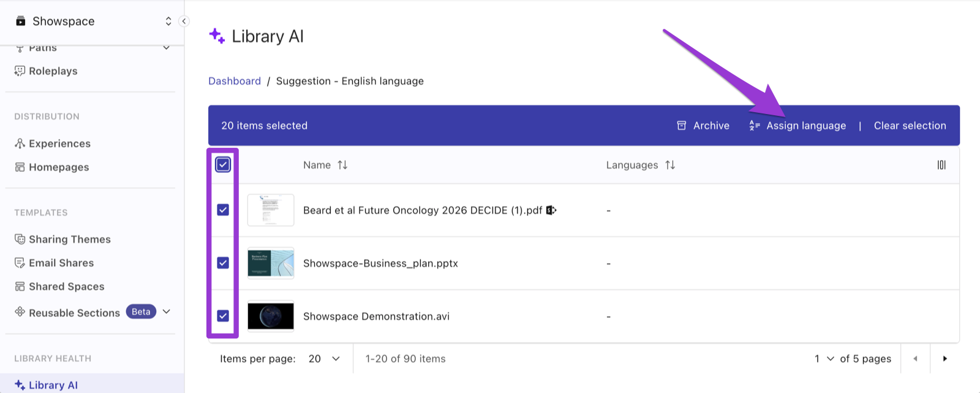
Task: Uncheck the Beard et al Future Oncology checkbox
Action: coord(223,210)
